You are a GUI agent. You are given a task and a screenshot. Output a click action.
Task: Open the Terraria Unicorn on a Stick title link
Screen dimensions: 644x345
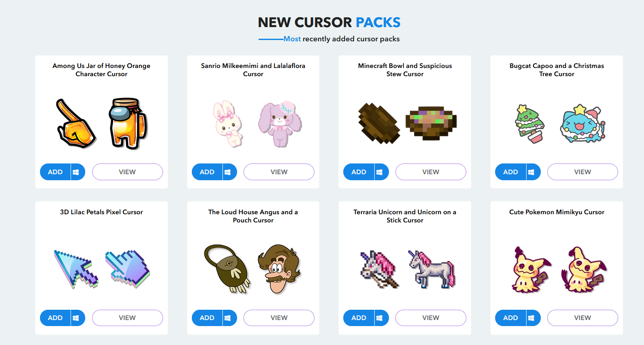point(405,216)
